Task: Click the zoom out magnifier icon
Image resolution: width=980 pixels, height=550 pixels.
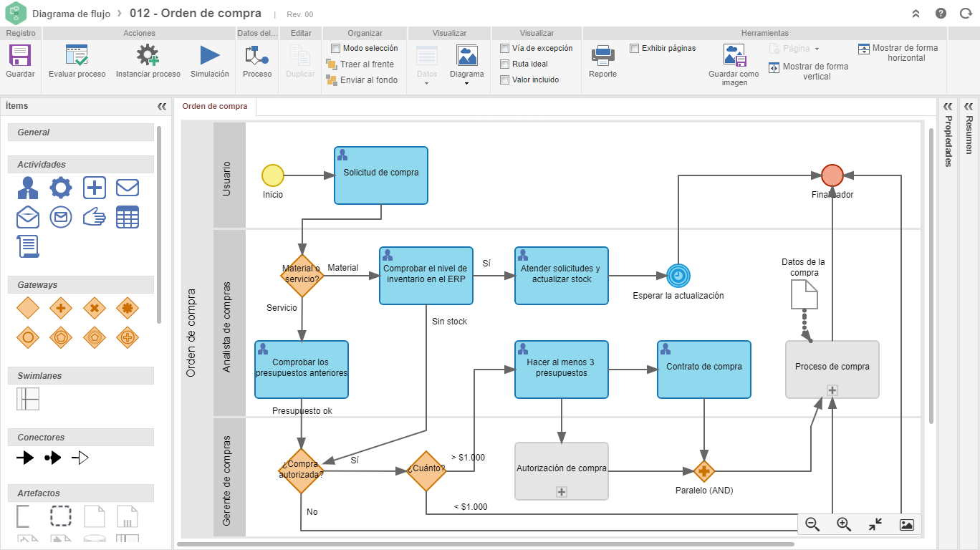Action: (x=812, y=524)
